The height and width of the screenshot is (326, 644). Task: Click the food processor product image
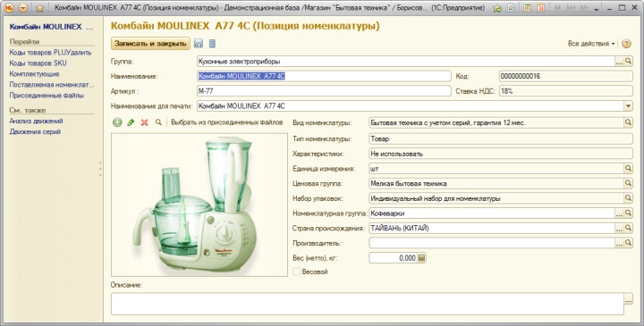click(199, 205)
